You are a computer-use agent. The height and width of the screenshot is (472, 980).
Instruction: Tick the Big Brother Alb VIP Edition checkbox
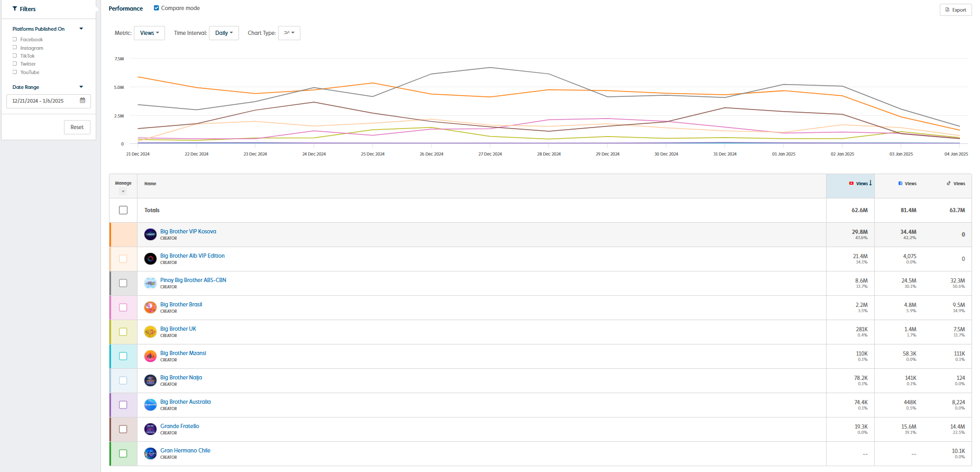123,259
